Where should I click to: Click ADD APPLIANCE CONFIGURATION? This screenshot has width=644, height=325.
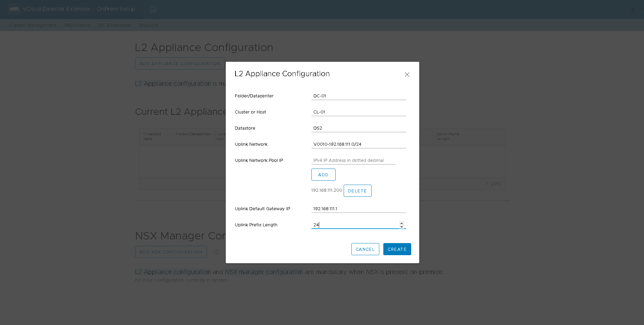tap(180, 63)
